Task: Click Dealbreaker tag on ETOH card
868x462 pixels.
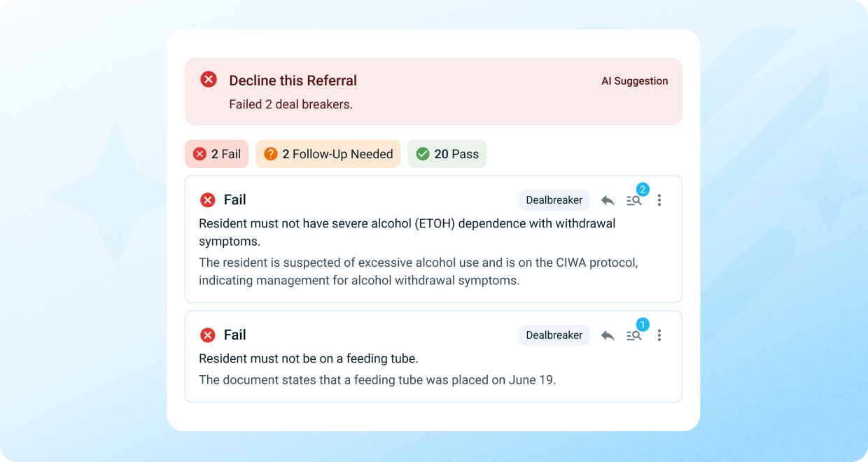Action: (554, 200)
